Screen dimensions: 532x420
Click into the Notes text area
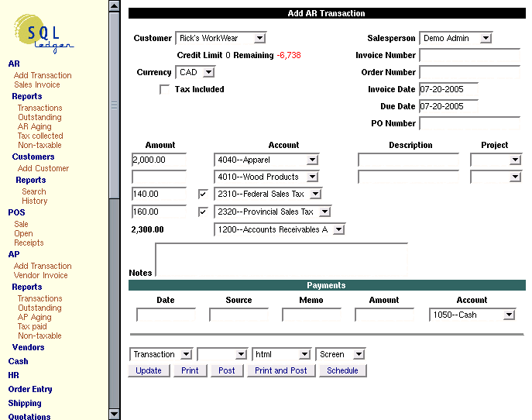click(281, 260)
